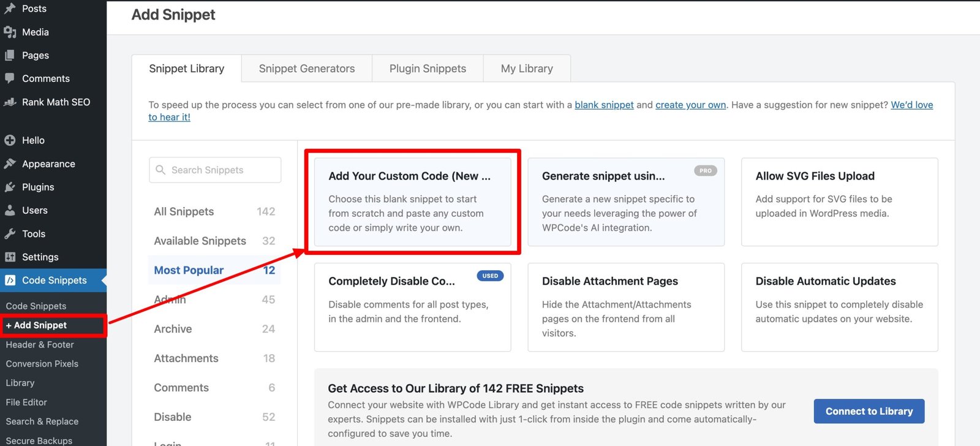
Task: Filter by All Snippets category
Action: 214,211
